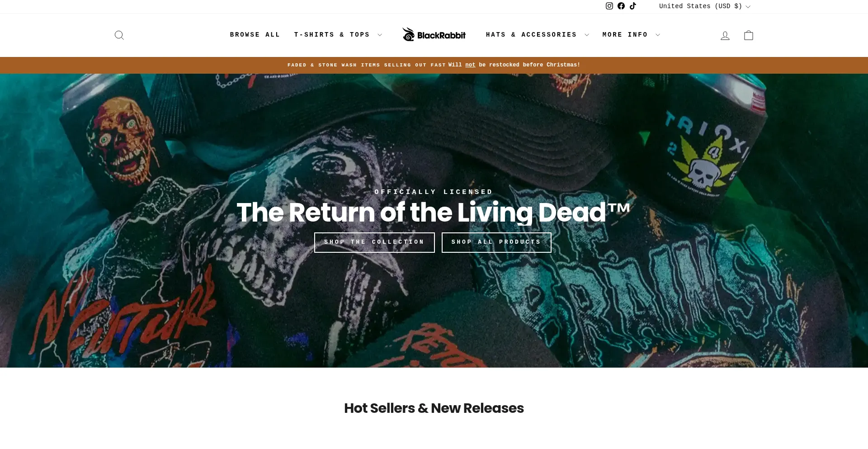Click the Shop All Products button
This screenshot has width=868, height=449.
[x=496, y=242]
